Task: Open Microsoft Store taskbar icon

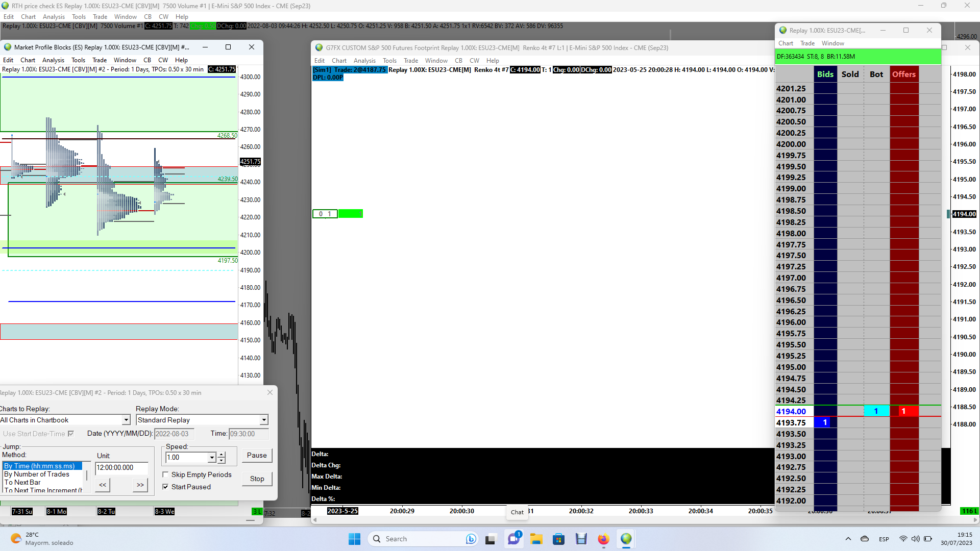Action: pyautogui.click(x=558, y=539)
